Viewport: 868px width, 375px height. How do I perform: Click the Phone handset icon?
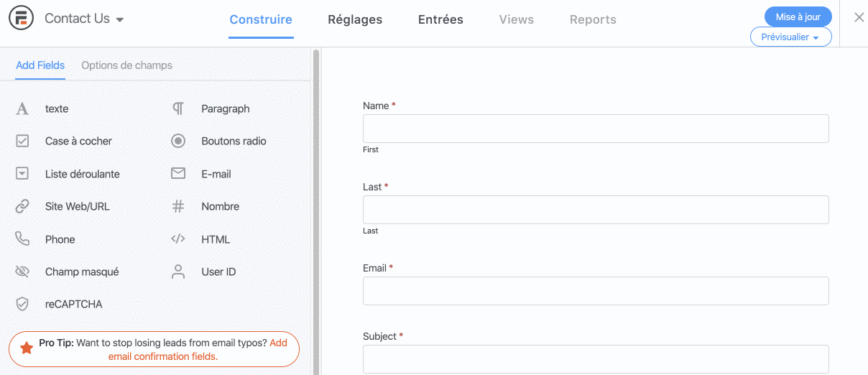tap(22, 239)
